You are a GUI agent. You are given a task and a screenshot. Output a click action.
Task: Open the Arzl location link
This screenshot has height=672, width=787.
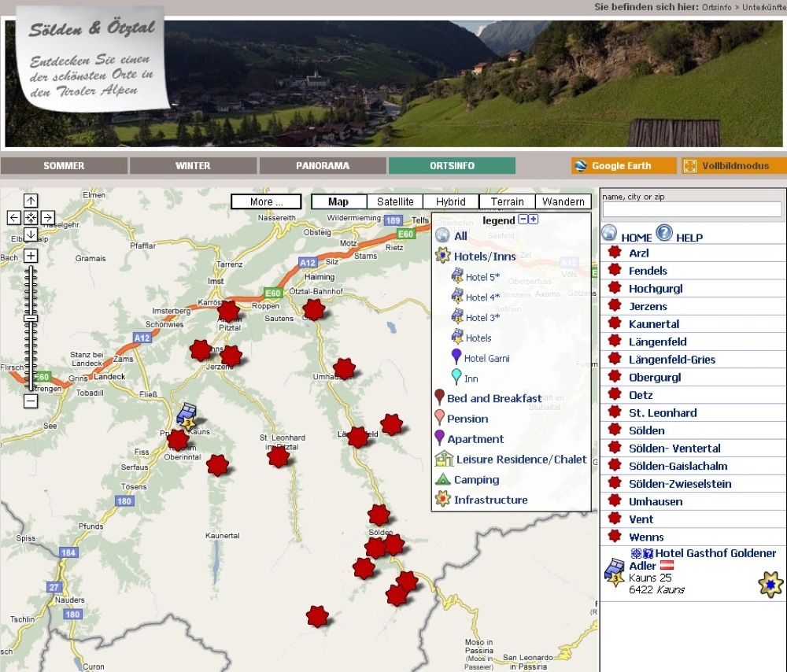click(638, 253)
